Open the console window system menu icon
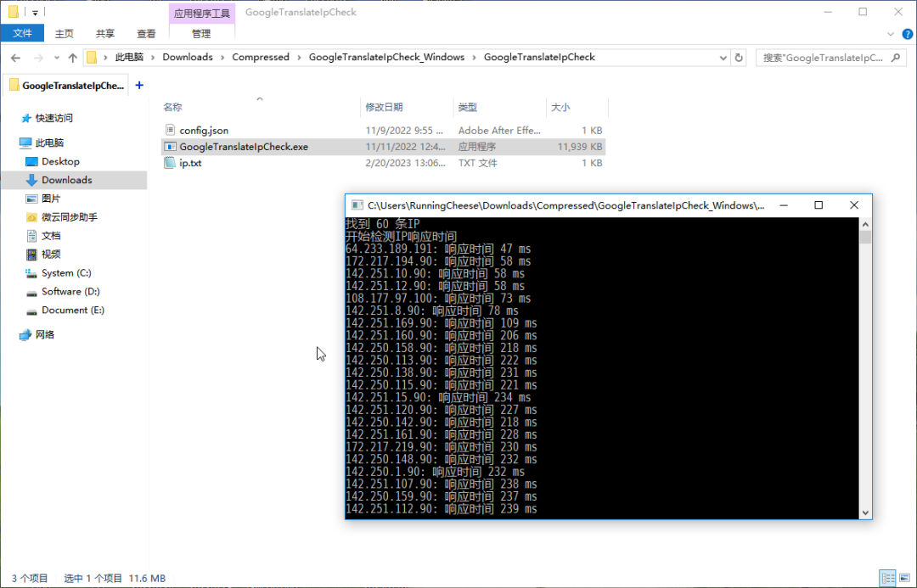This screenshot has width=917, height=588. [357, 205]
